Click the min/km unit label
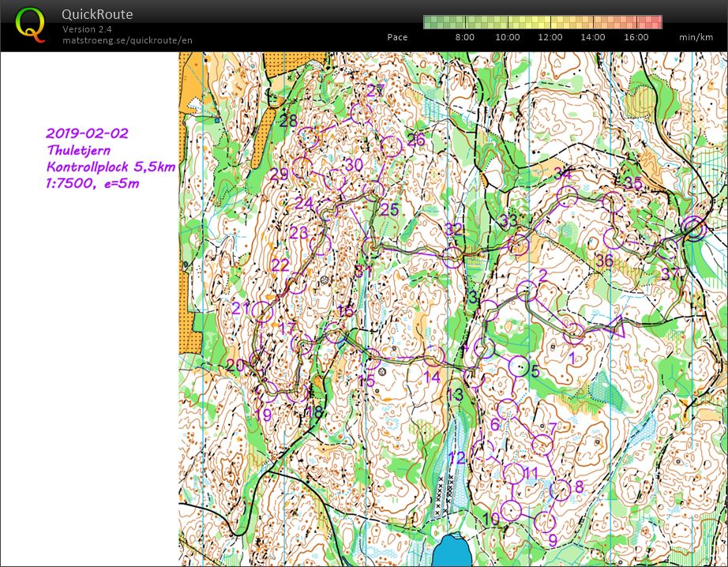Image resolution: width=728 pixels, height=567 pixels. pos(696,37)
